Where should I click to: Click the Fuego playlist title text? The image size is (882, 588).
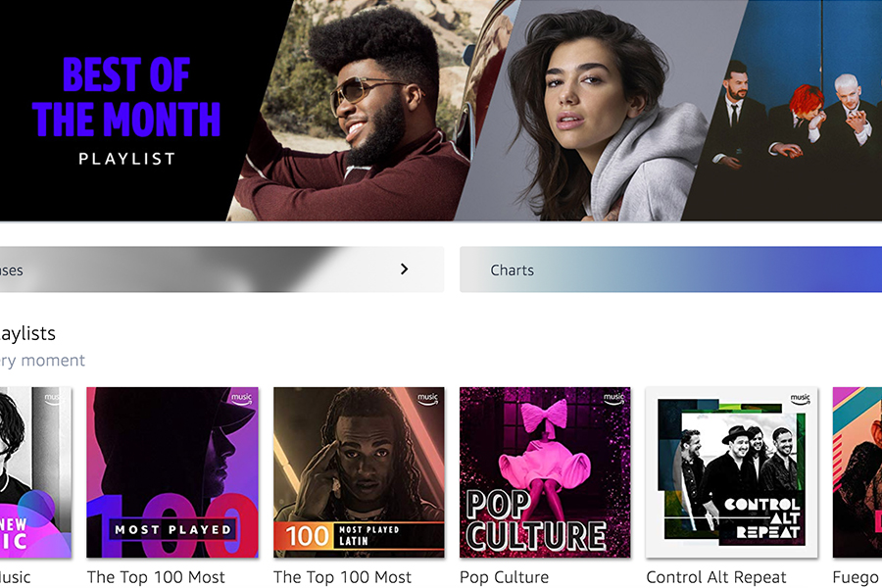[x=857, y=578]
